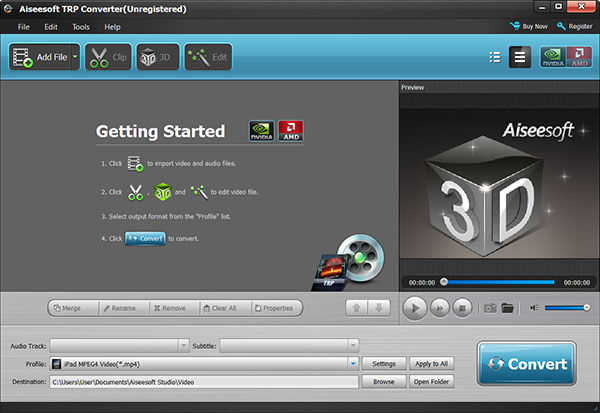Viewport: 600px width, 413px height.
Task: Move item up with up arrow button
Action: pos(356,308)
